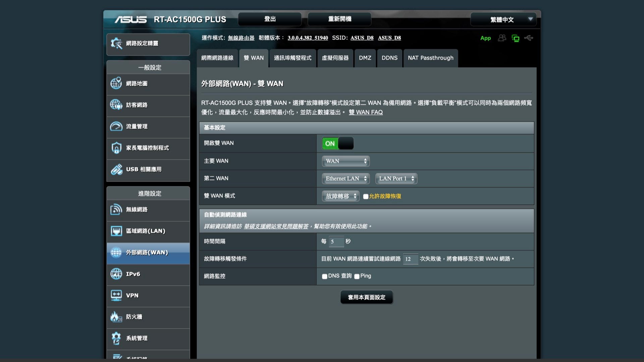
Task: Click the 家長電腦控制程式 shield lock icon
Action: [116, 148]
